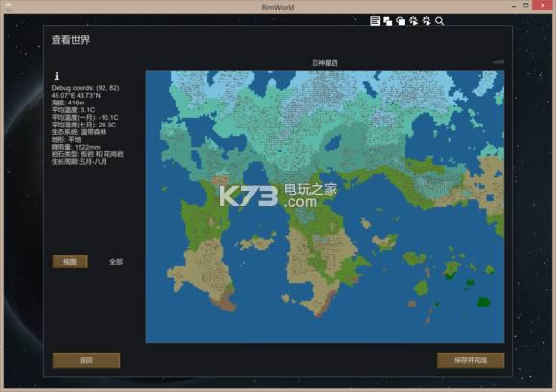
Task: Click the info icon above the tile details
Action: coord(57,75)
